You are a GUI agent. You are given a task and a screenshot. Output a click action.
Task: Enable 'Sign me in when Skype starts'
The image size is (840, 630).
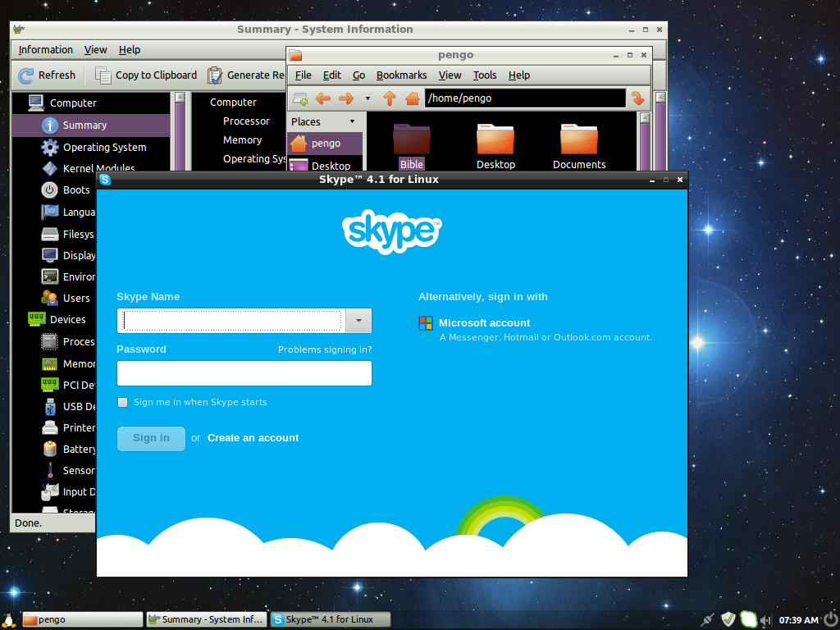(123, 402)
